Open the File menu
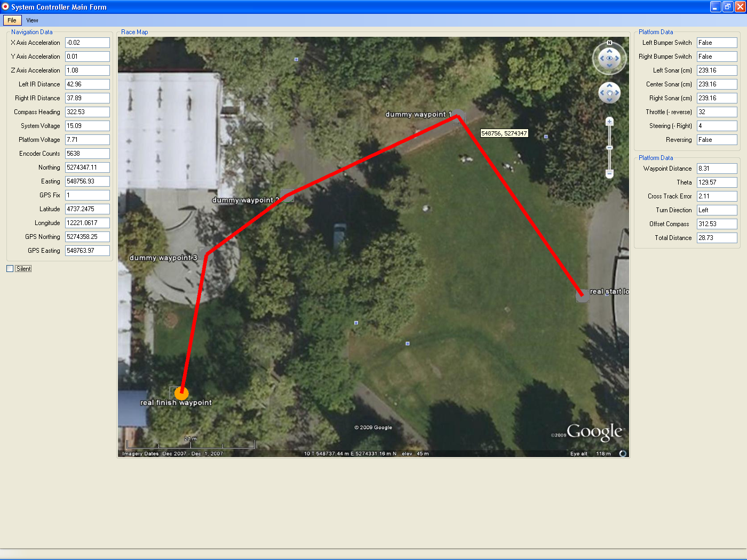This screenshot has width=747, height=560. pos(12,20)
